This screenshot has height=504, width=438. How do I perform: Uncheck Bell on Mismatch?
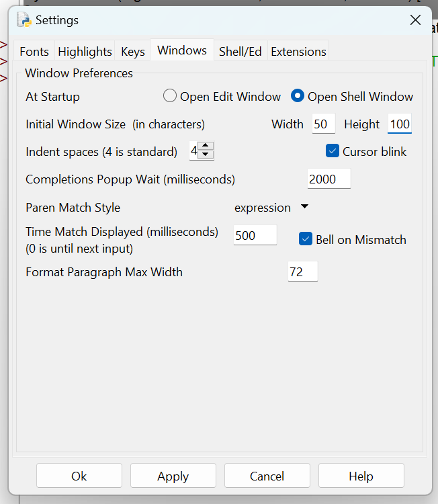pyautogui.click(x=306, y=239)
